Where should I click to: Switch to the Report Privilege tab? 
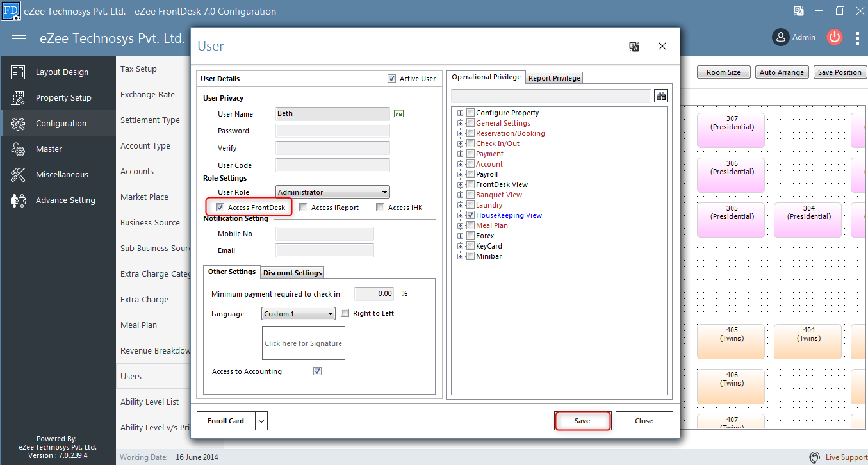pyautogui.click(x=555, y=78)
